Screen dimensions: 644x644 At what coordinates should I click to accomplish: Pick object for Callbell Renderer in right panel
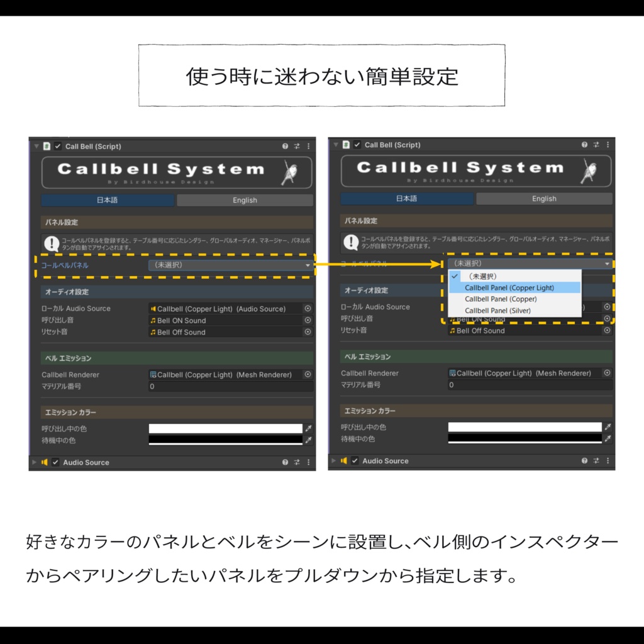click(608, 372)
